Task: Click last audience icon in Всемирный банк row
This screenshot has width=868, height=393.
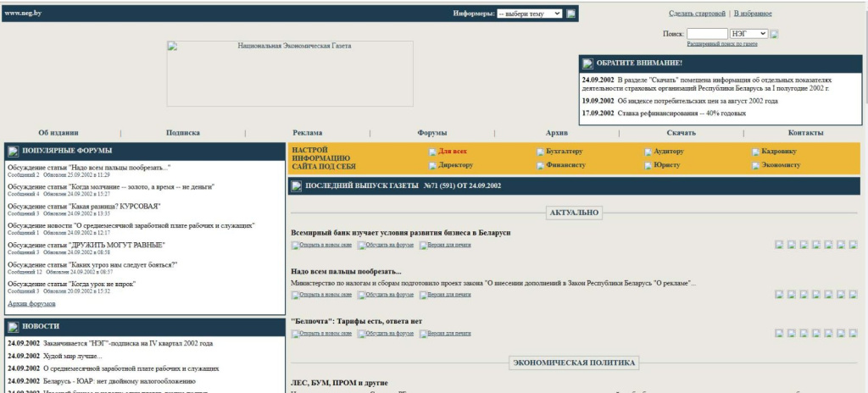Action: pos(853,245)
